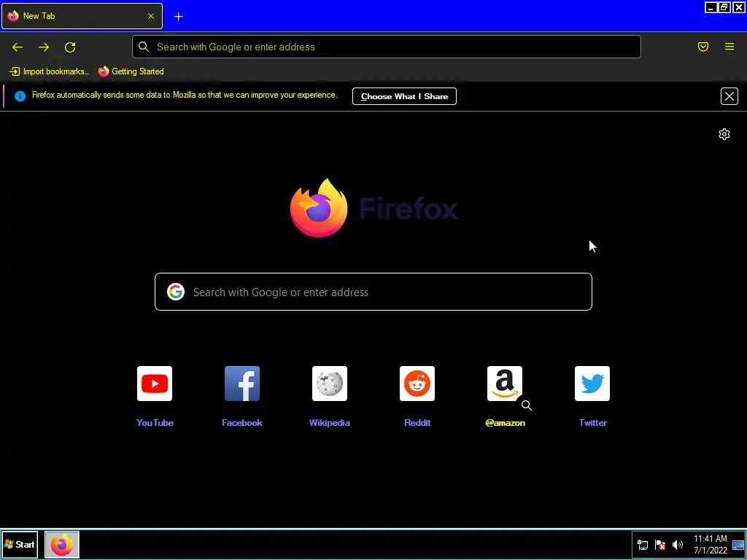Open Getting Started bookmark
Screen dimensions: 747x560
[131, 71]
